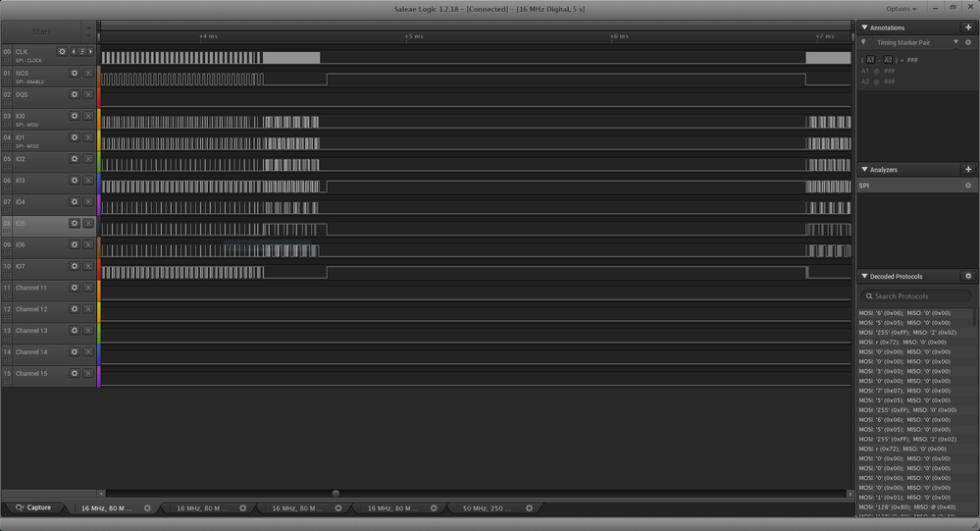The height and width of the screenshot is (531, 980).
Task: Click the horizontal timeline scrollbar thumb
Action: pos(335,494)
